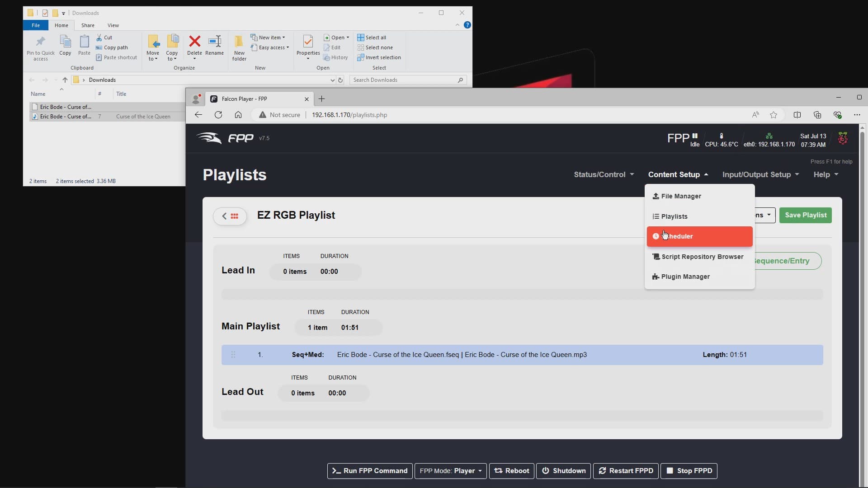Open a new browser tab
This screenshot has height=488, width=868.
tap(321, 99)
